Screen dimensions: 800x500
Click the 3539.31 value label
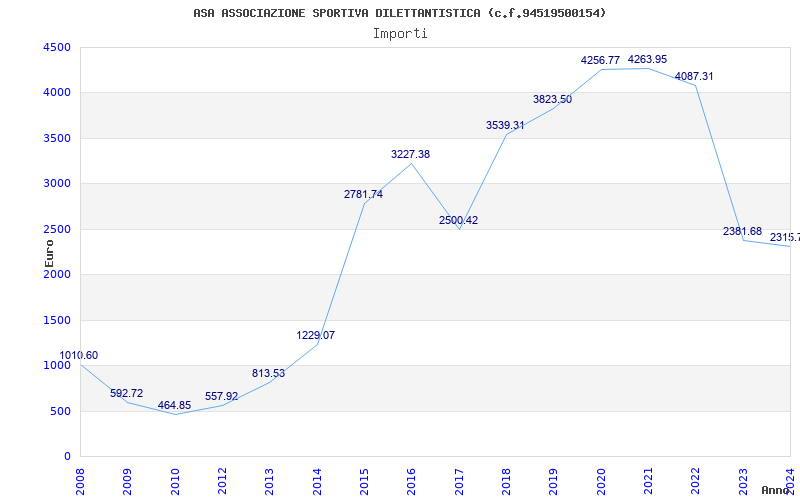(x=505, y=126)
